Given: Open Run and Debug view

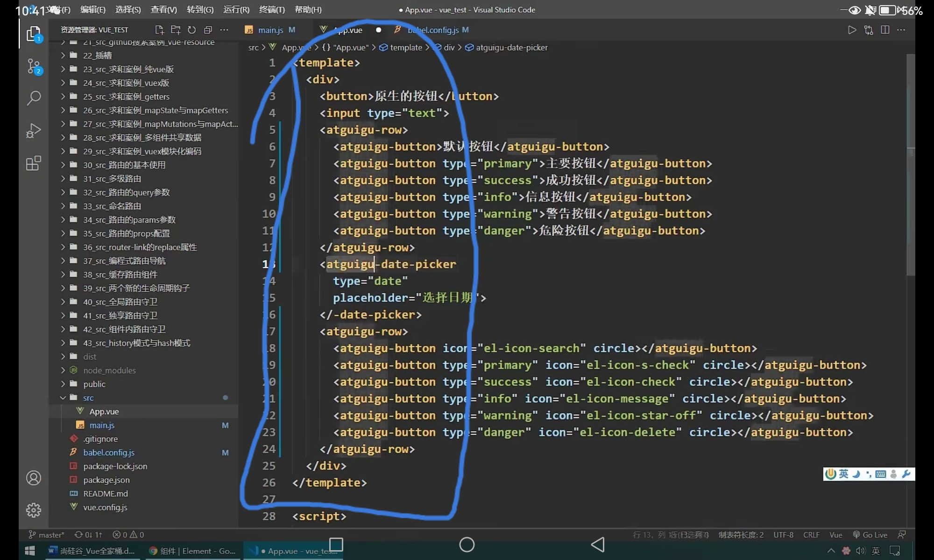Looking at the screenshot, I should (34, 131).
